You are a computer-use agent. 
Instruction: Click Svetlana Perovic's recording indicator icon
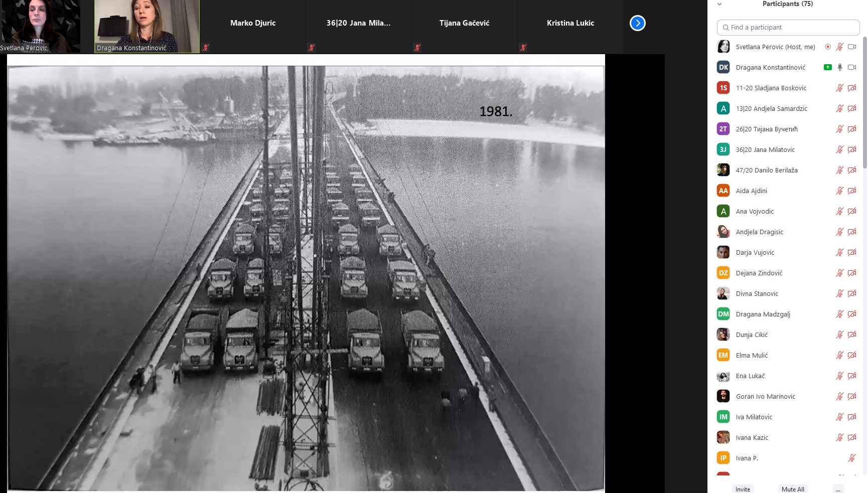(x=828, y=47)
